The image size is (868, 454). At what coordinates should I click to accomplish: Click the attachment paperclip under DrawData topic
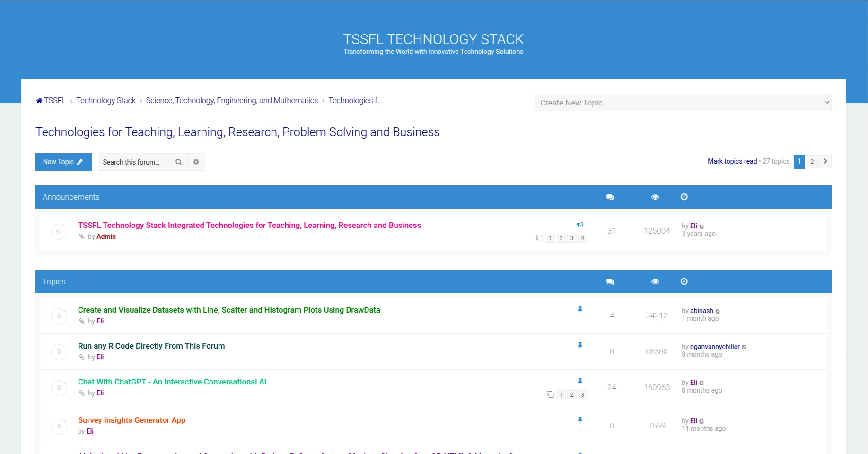82,321
